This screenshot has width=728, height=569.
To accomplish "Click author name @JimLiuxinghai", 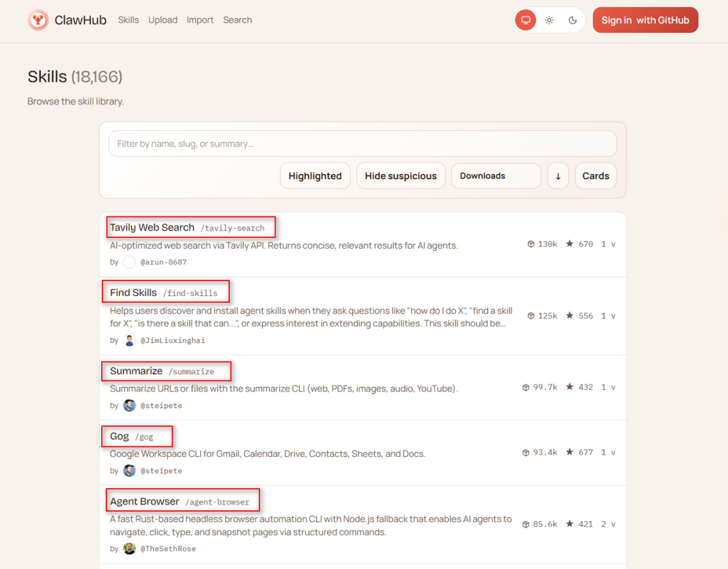I will point(173,340).
